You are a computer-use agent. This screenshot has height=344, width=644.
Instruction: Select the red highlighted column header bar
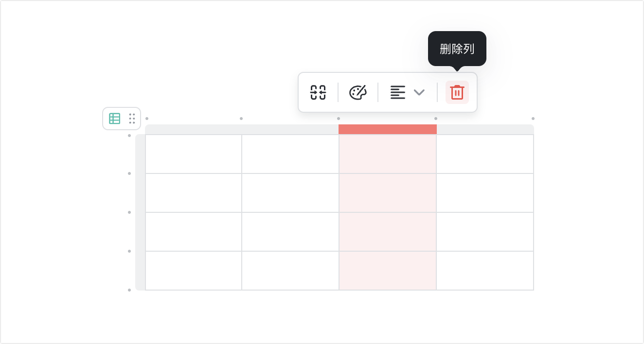(388, 129)
